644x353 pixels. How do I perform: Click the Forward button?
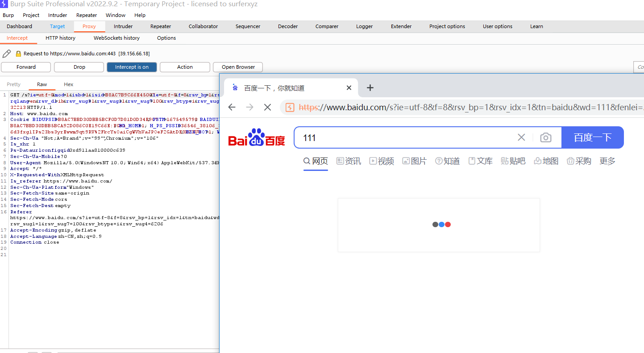point(26,67)
